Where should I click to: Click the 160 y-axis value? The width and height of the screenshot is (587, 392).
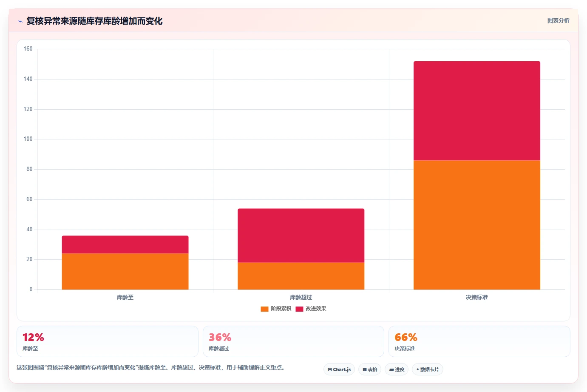coord(28,49)
